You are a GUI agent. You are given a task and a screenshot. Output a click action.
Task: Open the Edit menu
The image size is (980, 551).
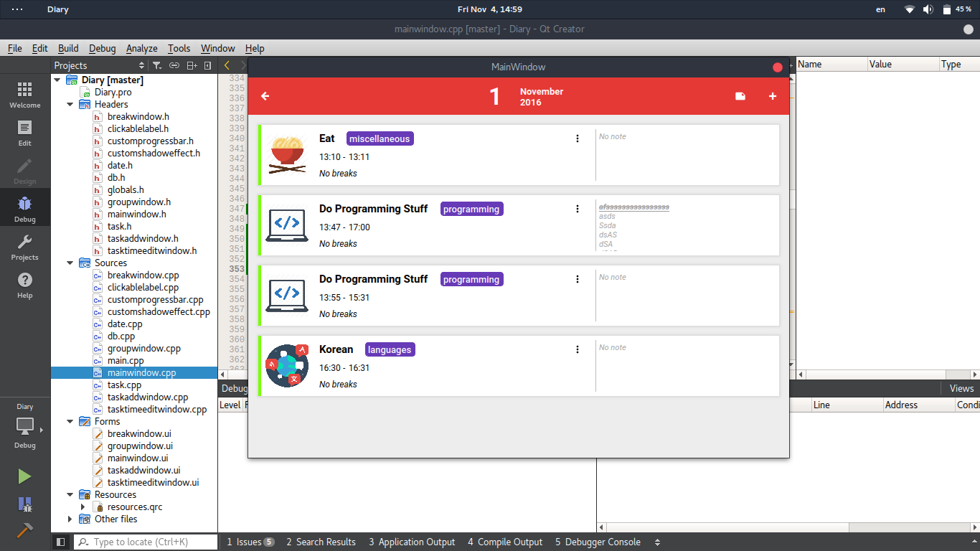click(x=40, y=48)
